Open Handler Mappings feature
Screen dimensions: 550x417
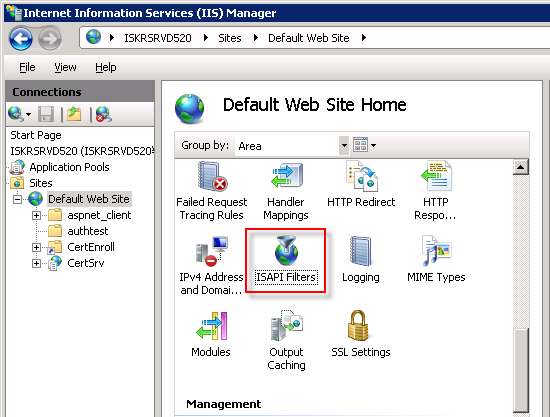[286, 191]
